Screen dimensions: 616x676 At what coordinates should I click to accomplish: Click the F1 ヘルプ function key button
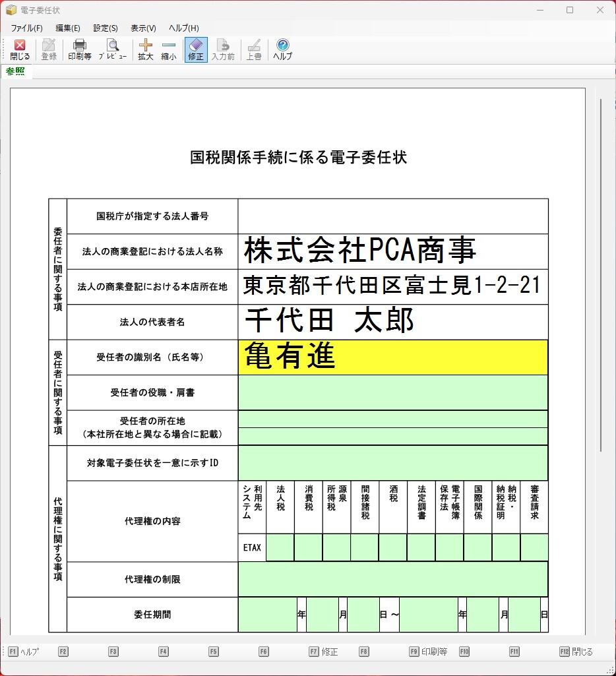[x=24, y=652]
